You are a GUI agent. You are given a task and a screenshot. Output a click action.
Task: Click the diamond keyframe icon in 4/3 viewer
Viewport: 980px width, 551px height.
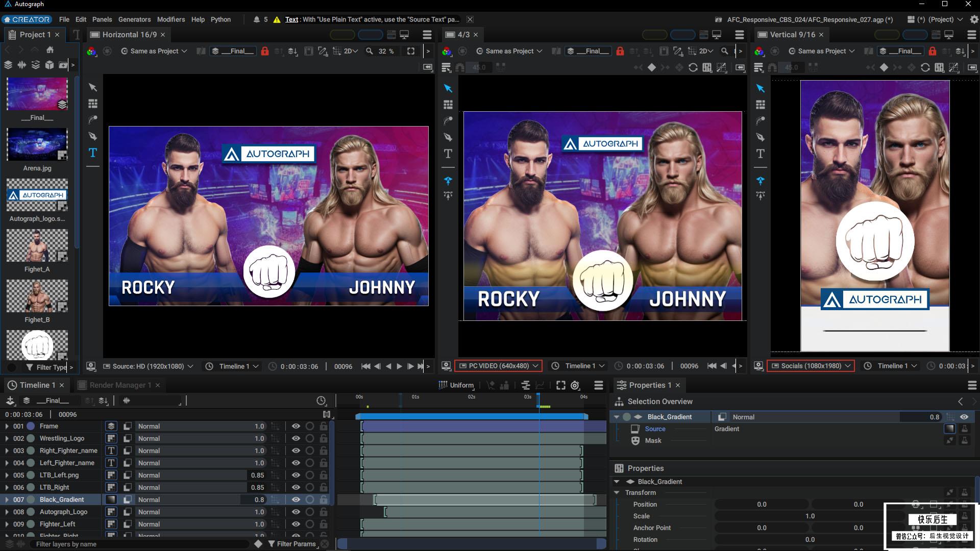point(652,67)
